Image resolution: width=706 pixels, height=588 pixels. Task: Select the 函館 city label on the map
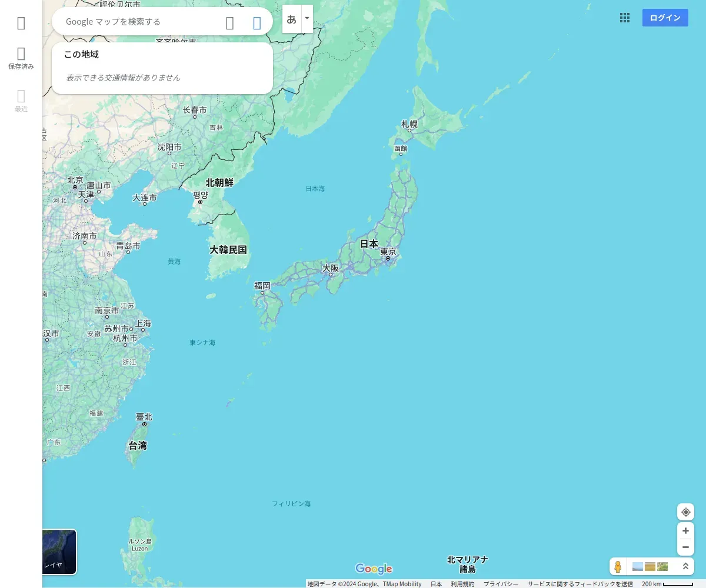(x=400, y=149)
